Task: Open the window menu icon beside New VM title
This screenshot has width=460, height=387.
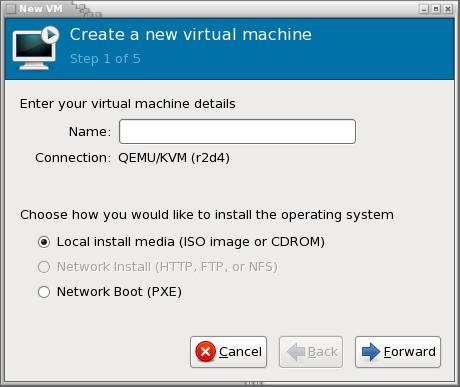Action: 11,9
